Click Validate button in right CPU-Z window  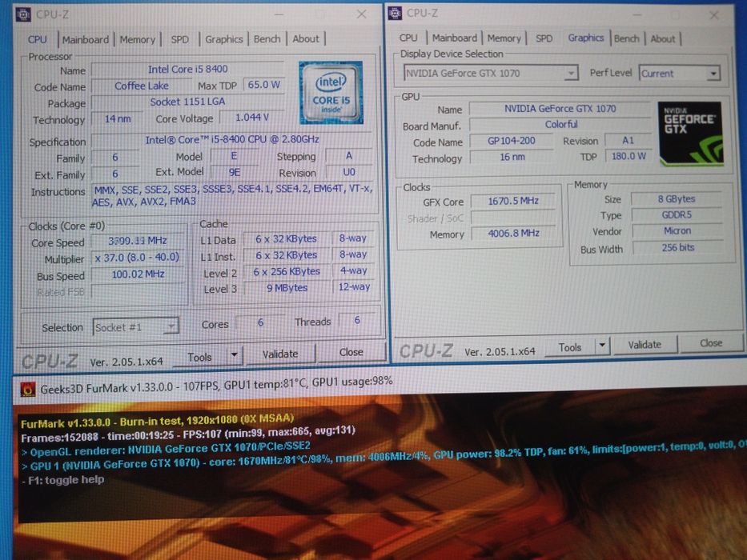[x=644, y=344]
